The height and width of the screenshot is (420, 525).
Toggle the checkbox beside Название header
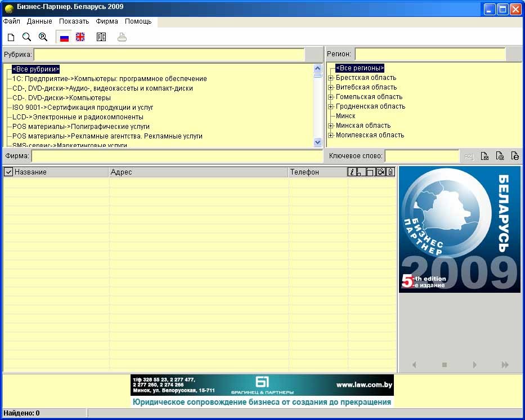[x=8, y=172]
